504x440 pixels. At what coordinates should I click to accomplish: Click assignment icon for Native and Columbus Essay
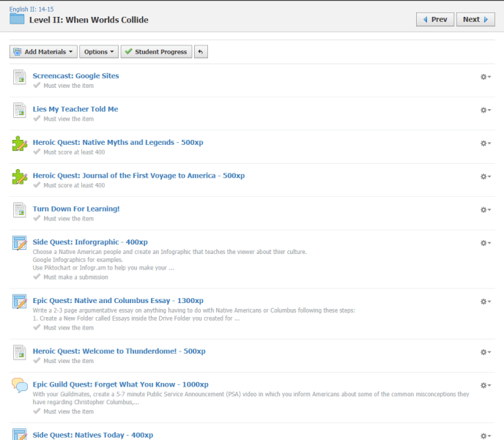(x=19, y=301)
